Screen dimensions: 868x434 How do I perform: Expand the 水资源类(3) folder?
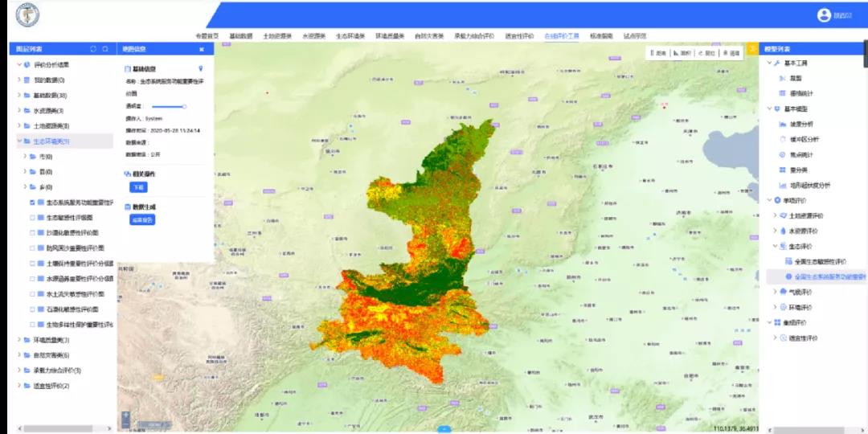tap(18, 111)
